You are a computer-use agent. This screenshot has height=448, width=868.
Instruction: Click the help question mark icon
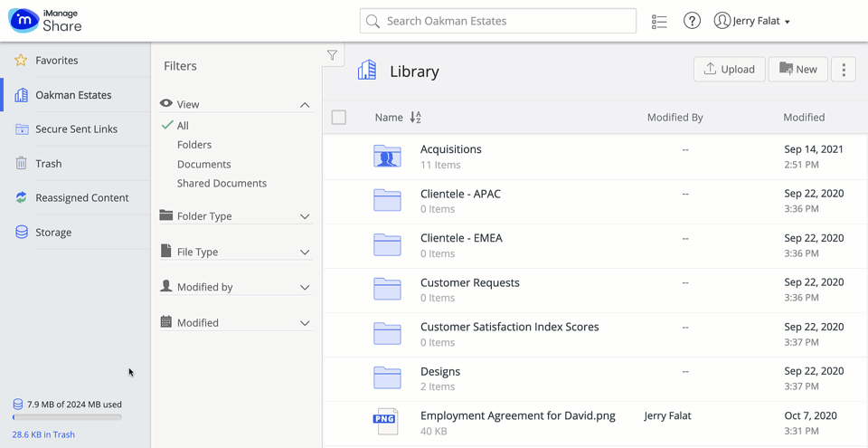point(692,21)
